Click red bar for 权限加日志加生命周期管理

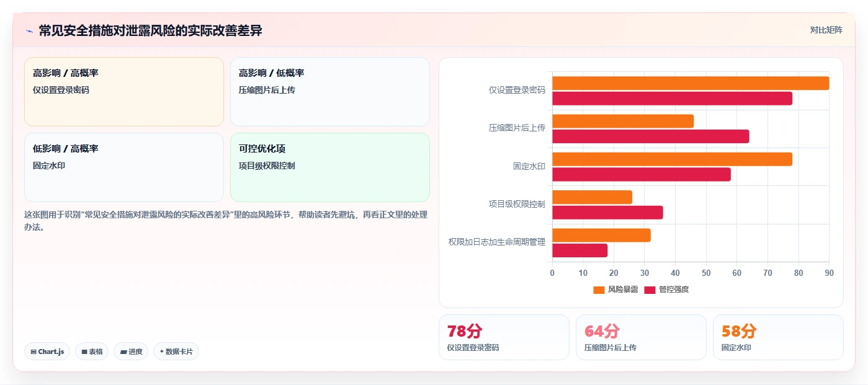[x=579, y=250]
